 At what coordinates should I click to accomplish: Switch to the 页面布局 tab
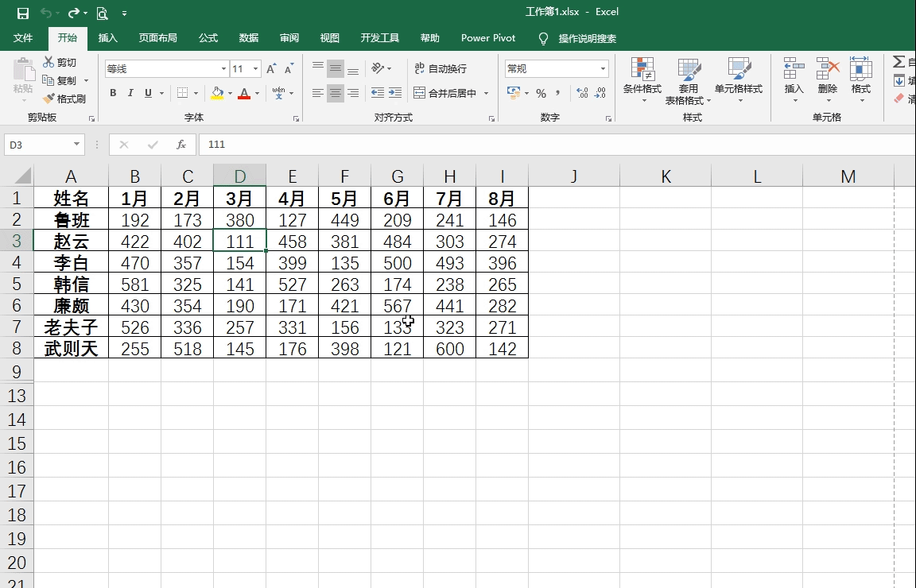coord(157,38)
